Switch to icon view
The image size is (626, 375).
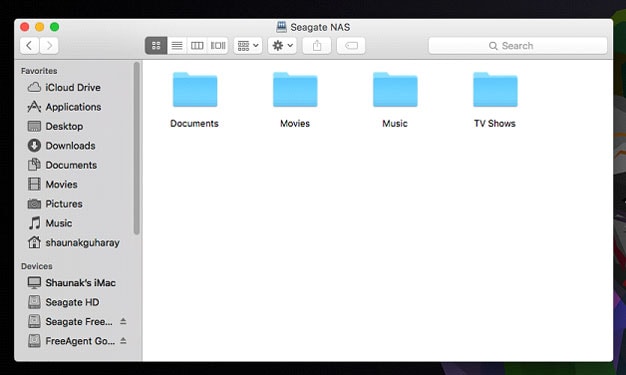(156, 46)
